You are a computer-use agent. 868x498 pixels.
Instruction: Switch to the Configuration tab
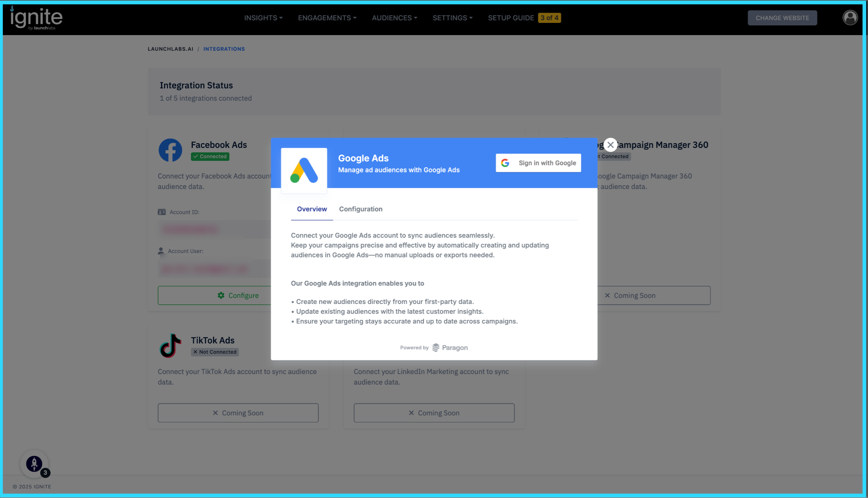(x=360, y=209)
